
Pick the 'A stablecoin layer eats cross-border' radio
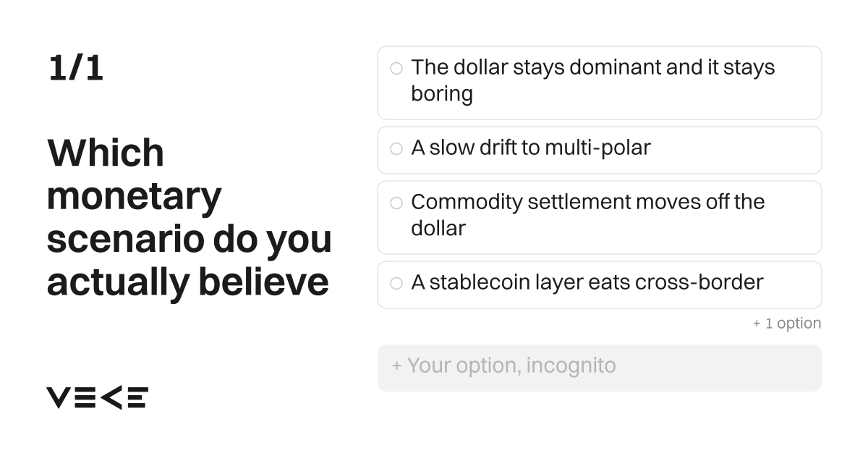[x=396, y=283]
